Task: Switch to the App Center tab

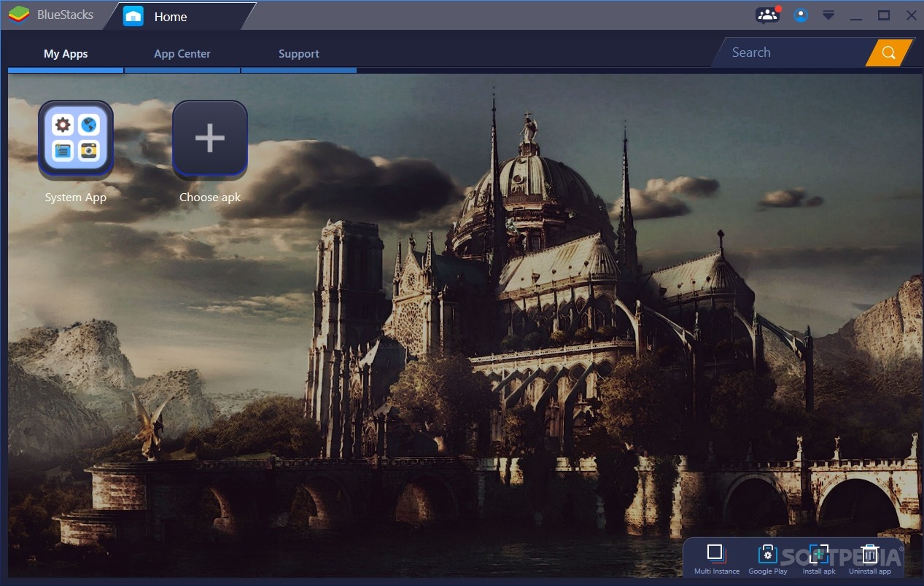Action: pos(182,54)
